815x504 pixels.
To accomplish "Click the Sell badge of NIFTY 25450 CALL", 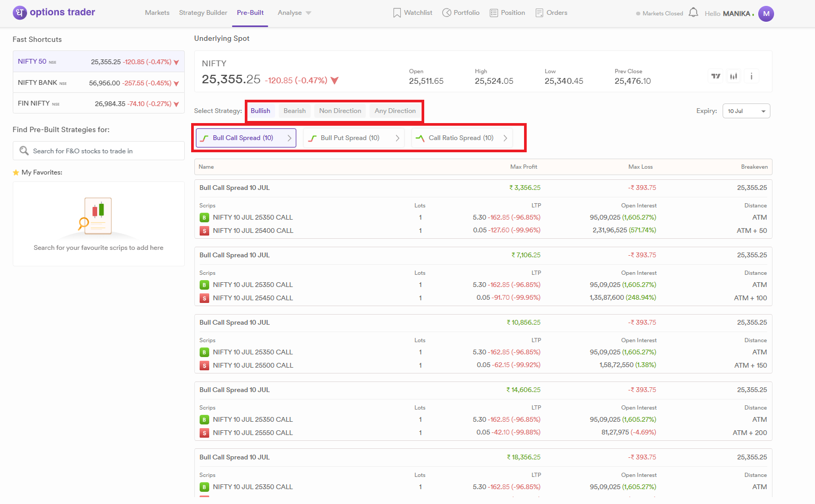I will click(204, 298).
